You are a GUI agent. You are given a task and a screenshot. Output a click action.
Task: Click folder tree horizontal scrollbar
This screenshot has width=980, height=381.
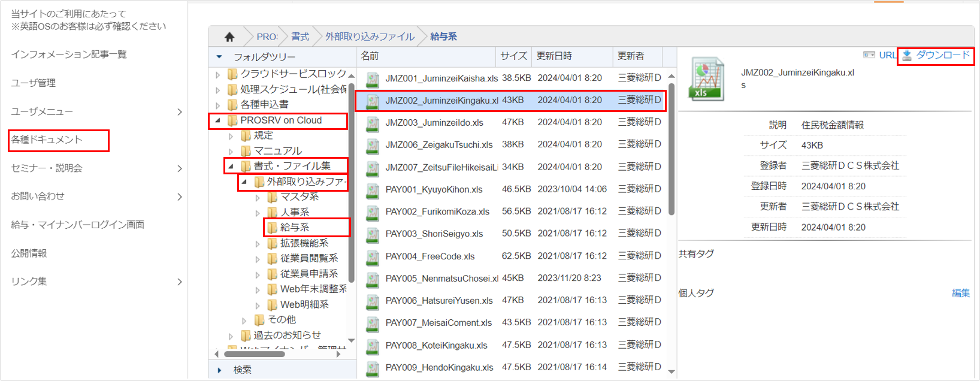coord(254,354)
